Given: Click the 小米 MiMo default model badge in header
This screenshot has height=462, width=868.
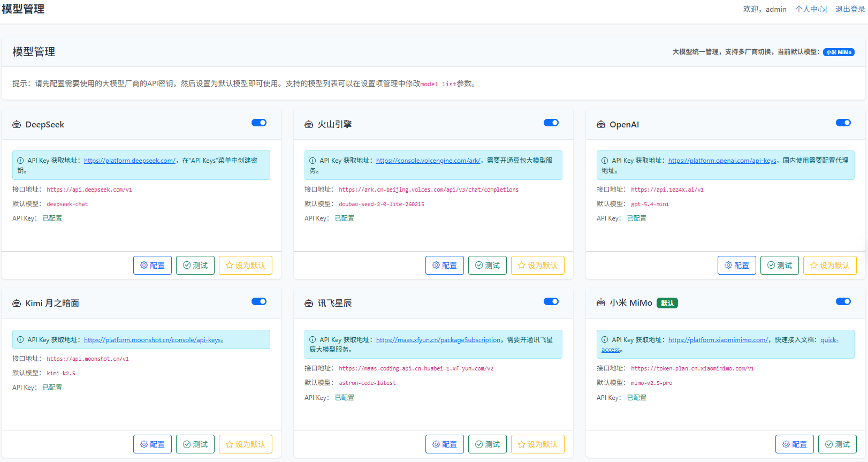Looking at the screenshot, I should tap(839, 52).
